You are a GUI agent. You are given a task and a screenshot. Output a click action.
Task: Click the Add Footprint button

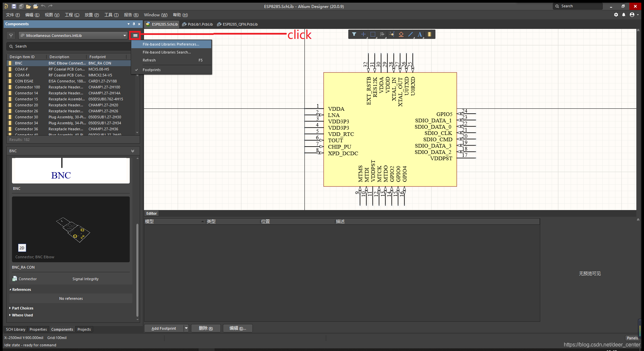[x=164, y=328]
